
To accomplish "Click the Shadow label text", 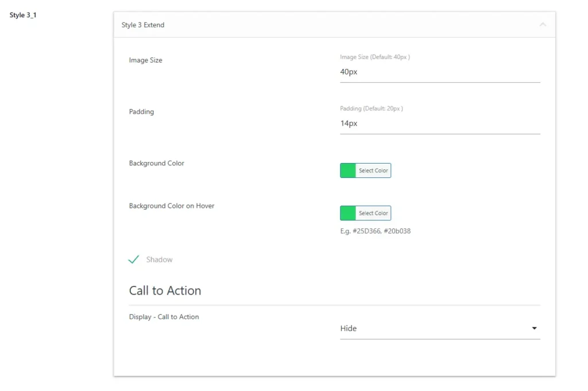I will (159, 260).
